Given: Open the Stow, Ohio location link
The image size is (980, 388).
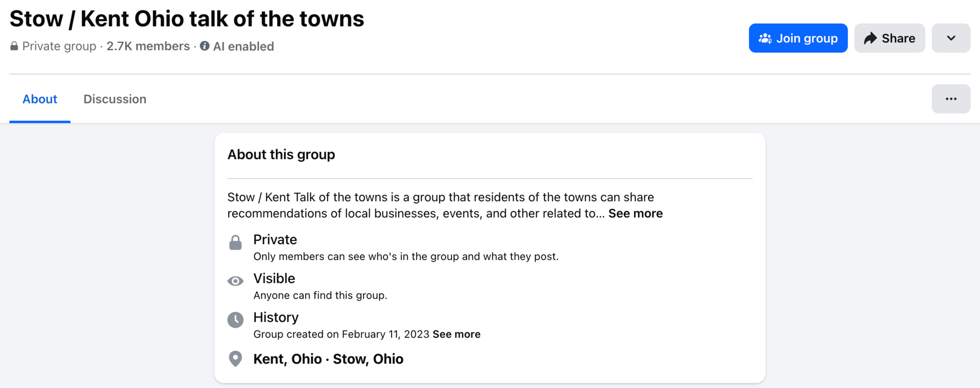Looking at the screenshot, I should pyautogui.click(x=368, y=359).
